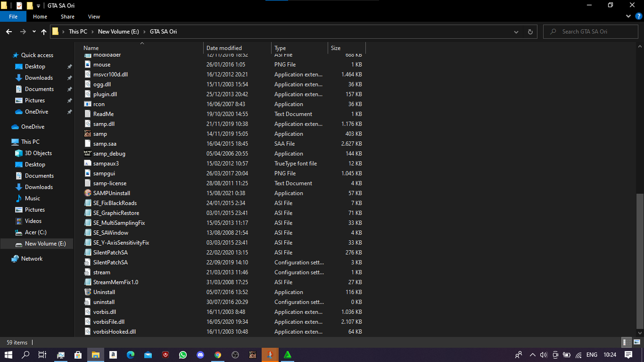Switch to the View ribbon tab
Image resolution: width=644 pixels, height=362 pixels.
[94, 17]
